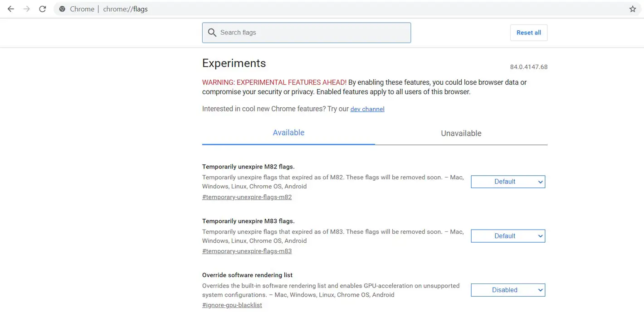Click the M83 flag description text

[x=333, y=236]
